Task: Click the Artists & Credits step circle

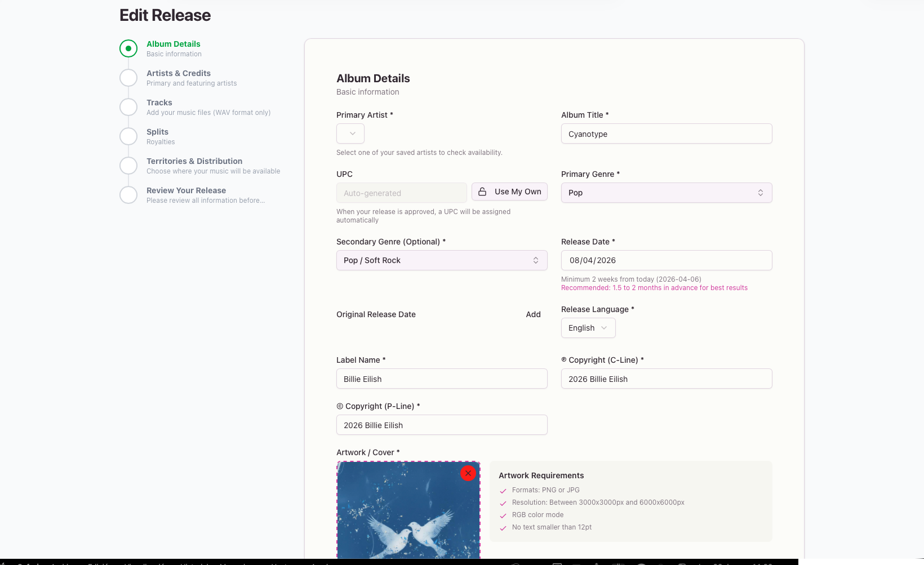Action: click(128, 78)
